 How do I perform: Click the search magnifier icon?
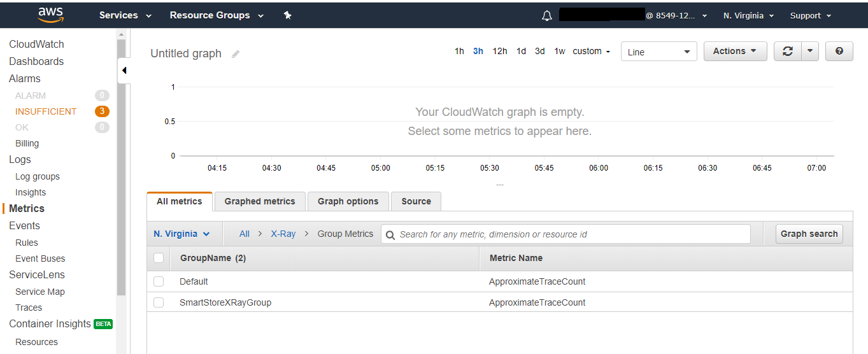[391, 234]
